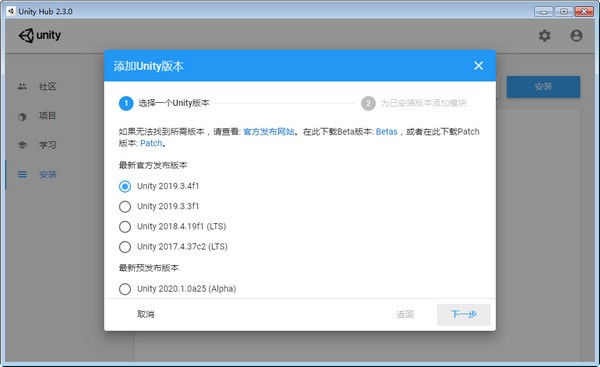Select Unity 2019.3.4f1 radio button
Screen dimensions: 600x367
[x=125, y=186]
